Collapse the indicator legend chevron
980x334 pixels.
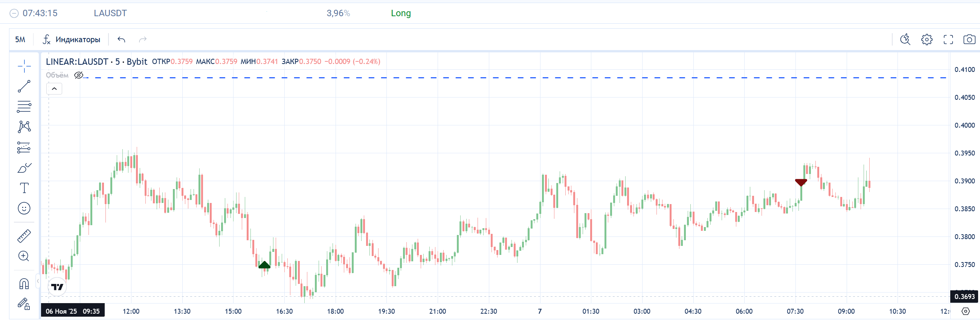tap(54, 89)
